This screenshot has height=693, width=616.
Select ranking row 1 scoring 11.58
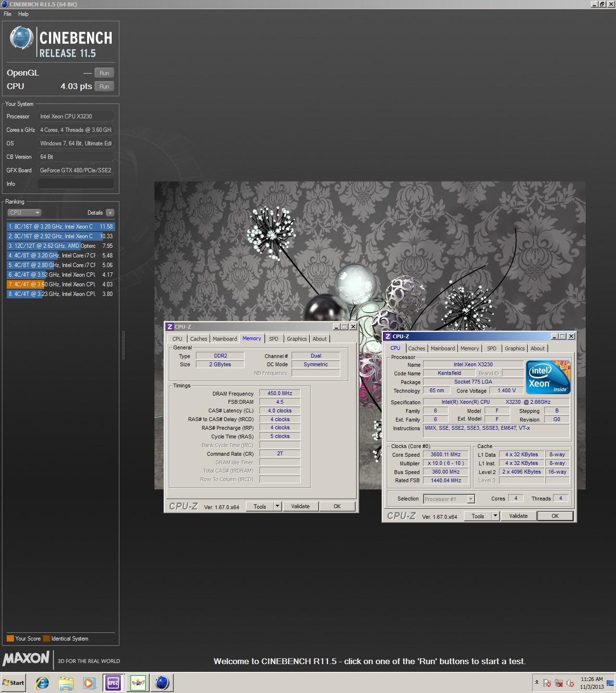click(x=61, y=227)
